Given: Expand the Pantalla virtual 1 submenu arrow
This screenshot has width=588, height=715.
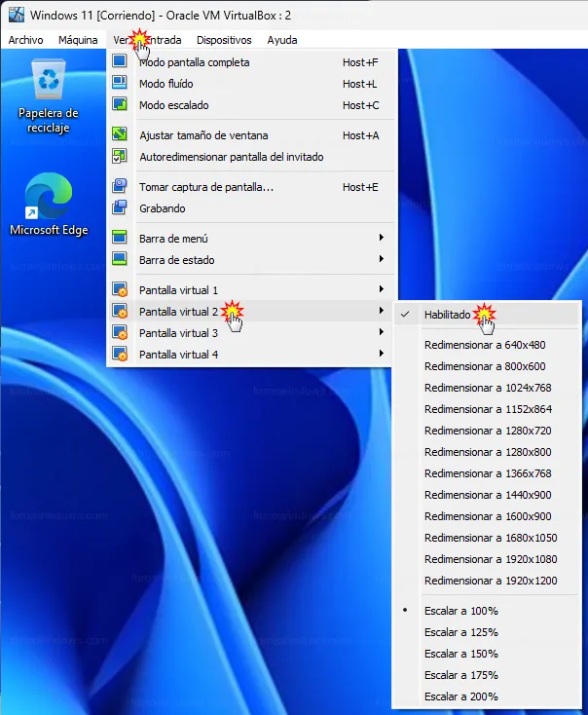Looking at the screenshot, I should pos(381,289).
